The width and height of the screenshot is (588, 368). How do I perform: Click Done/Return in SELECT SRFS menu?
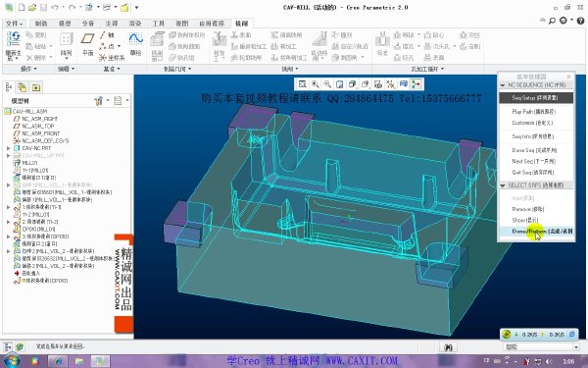pyautogui.click(x=536, y=232)
